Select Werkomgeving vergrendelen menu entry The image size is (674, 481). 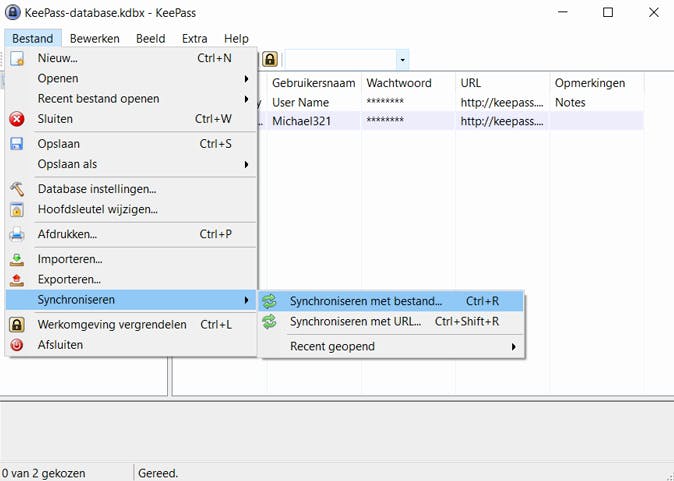112,325
